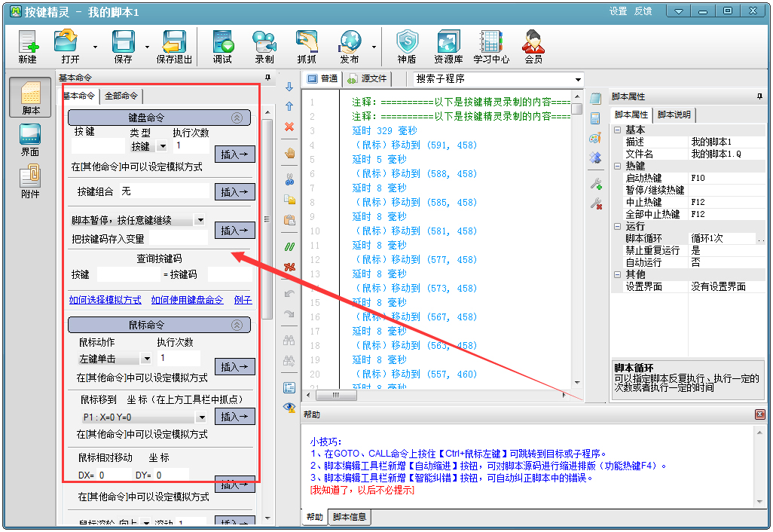
Task: Click the 新建 (New) toolbar icon
Action: point(28,47)
